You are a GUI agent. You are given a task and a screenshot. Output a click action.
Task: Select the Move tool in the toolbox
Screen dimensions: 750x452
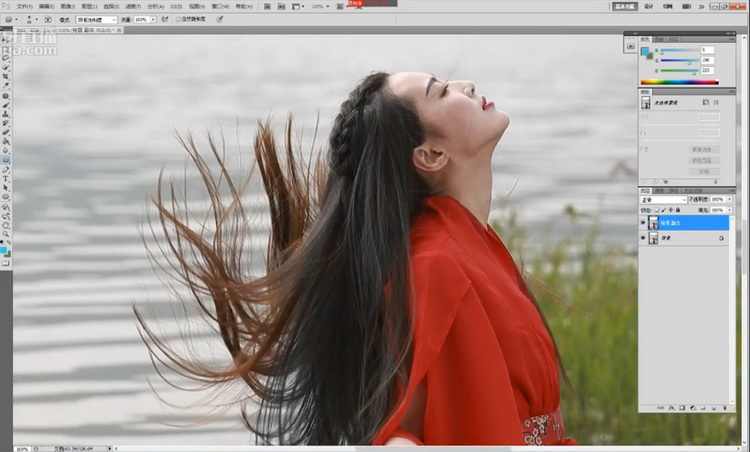coord(5,39)
